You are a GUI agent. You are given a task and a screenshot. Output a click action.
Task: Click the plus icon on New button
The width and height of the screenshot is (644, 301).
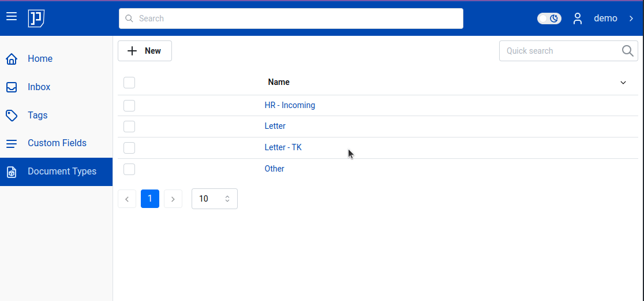(132, 51)
